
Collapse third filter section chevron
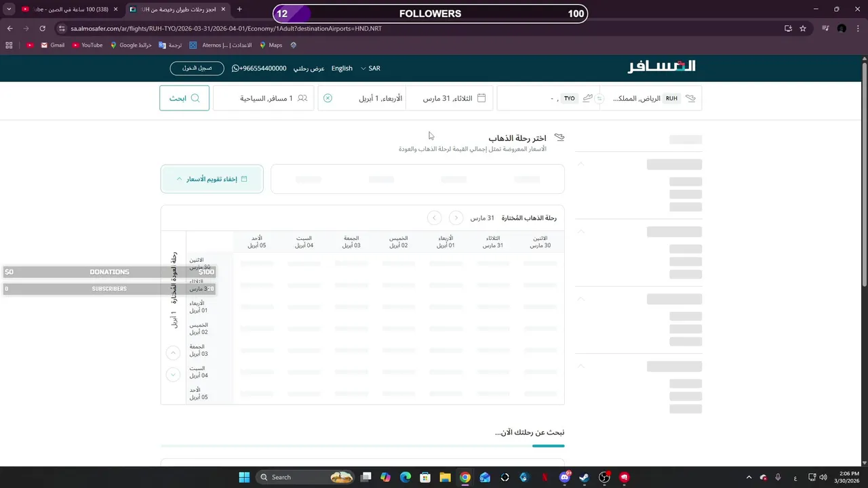580,298
